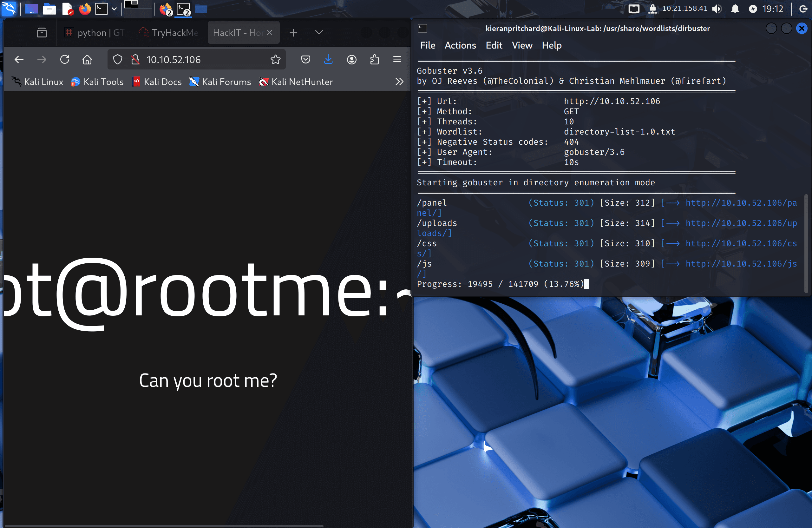Expand the terminal launcher dropdown arrow
Image resolution: width=812 pixels, height=528 pixels.
click(x=114, y=9)
